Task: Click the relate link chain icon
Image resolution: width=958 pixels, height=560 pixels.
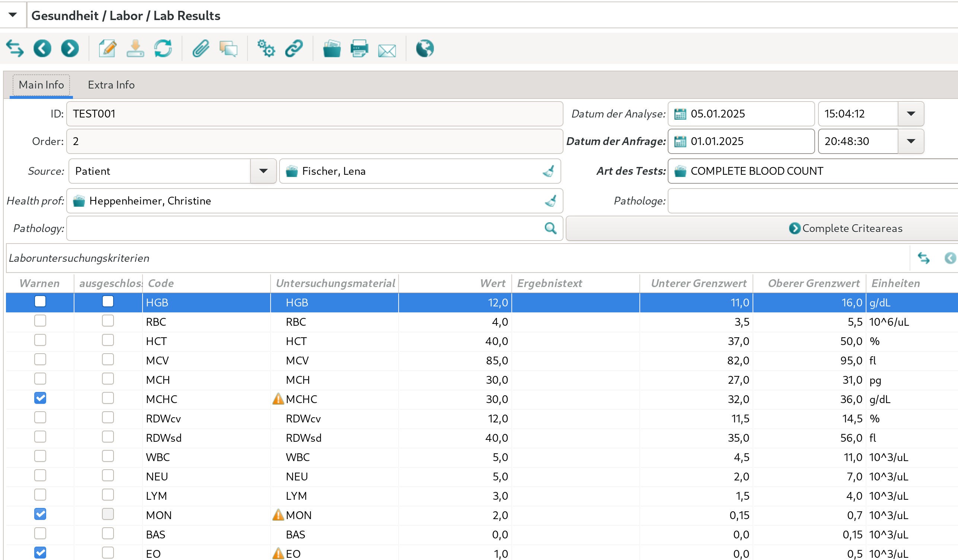Action: 294,49
